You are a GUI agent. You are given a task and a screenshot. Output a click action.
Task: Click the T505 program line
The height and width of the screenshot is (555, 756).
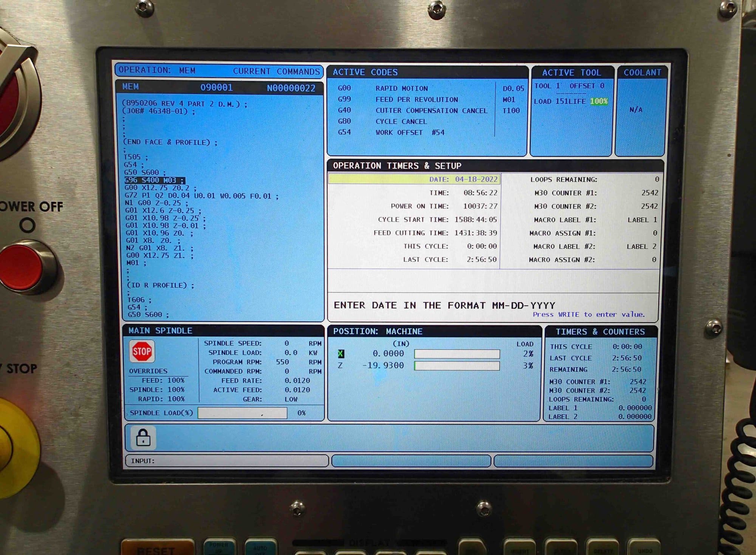(136, 157)
